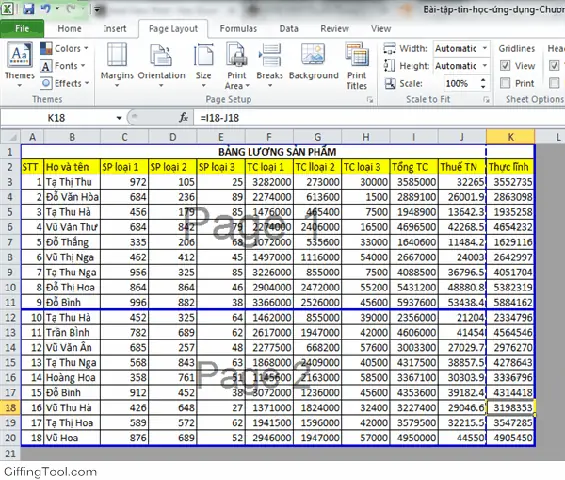Click the Name Box showing K18
The image size is (565, 480).
(58, 118)
